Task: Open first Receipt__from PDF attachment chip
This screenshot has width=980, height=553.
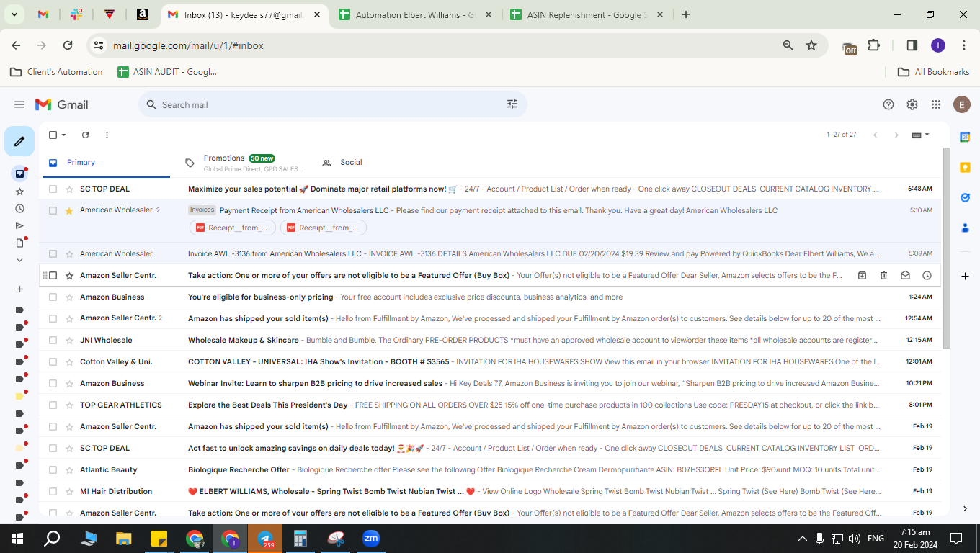Action: pos(233,228)
